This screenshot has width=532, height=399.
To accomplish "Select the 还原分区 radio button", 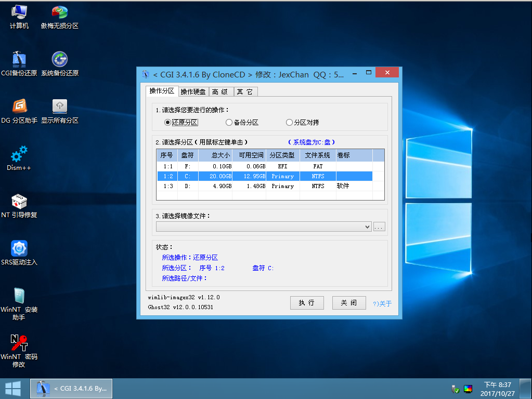I will click(x=167, y=123).
